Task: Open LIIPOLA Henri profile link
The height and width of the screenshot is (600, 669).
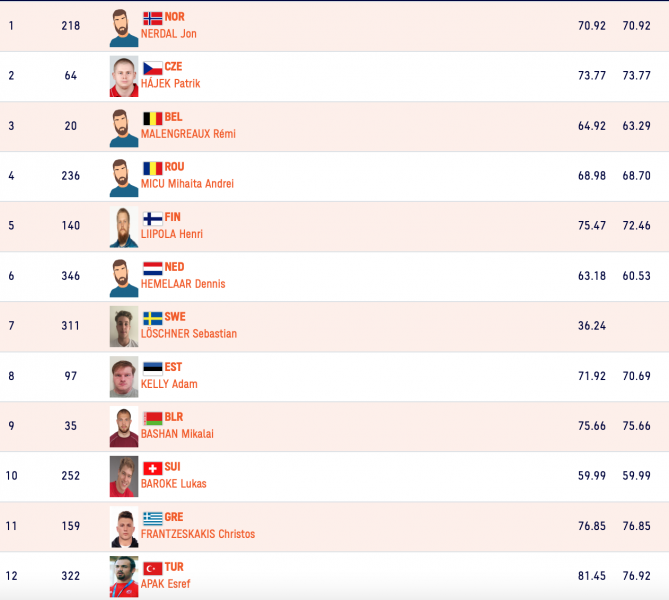Action: click(173, 234)
